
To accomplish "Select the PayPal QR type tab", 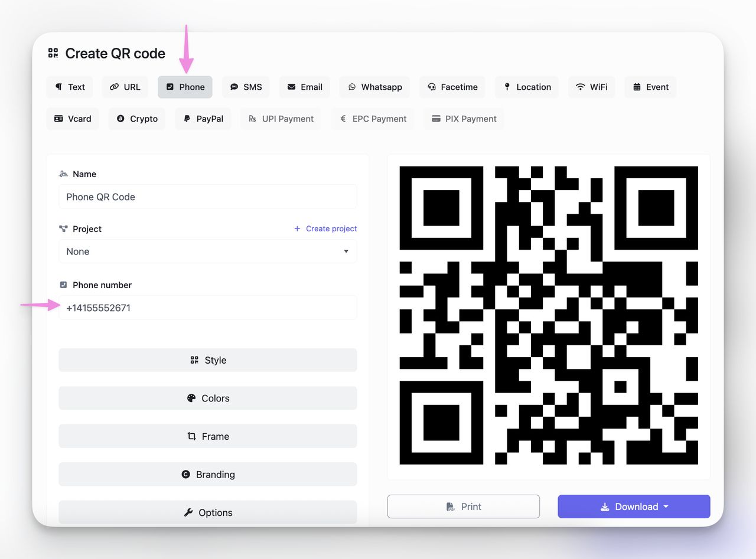I will coord(203,119).
